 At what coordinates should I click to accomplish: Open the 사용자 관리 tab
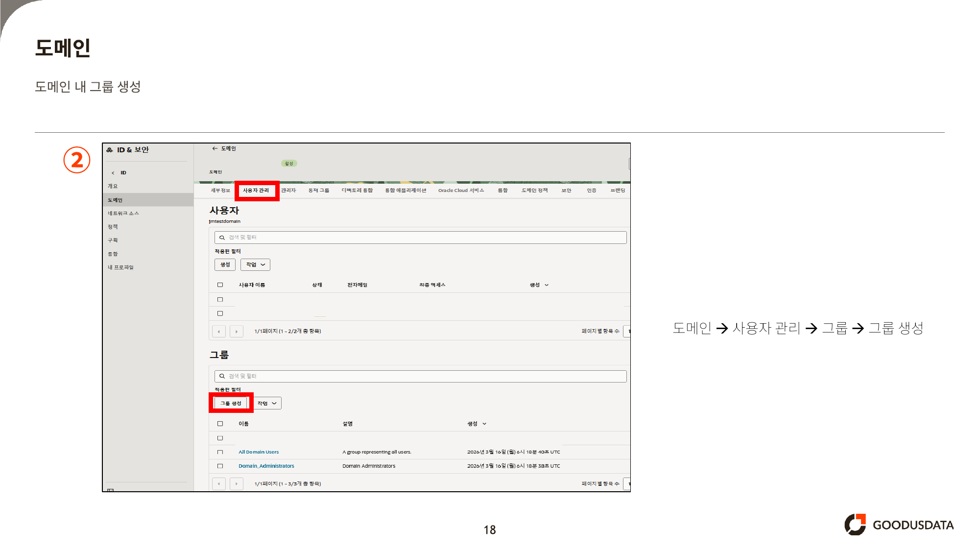click(x=256, y=191)
